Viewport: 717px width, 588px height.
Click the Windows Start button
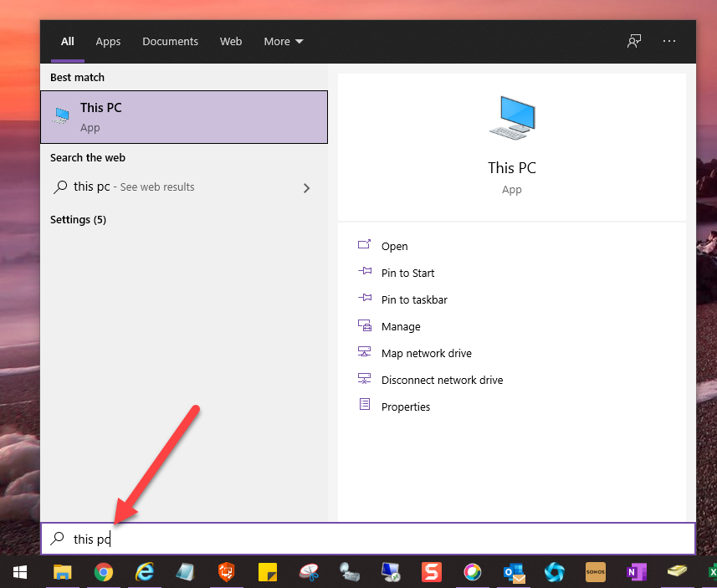[x=20, y=572]
